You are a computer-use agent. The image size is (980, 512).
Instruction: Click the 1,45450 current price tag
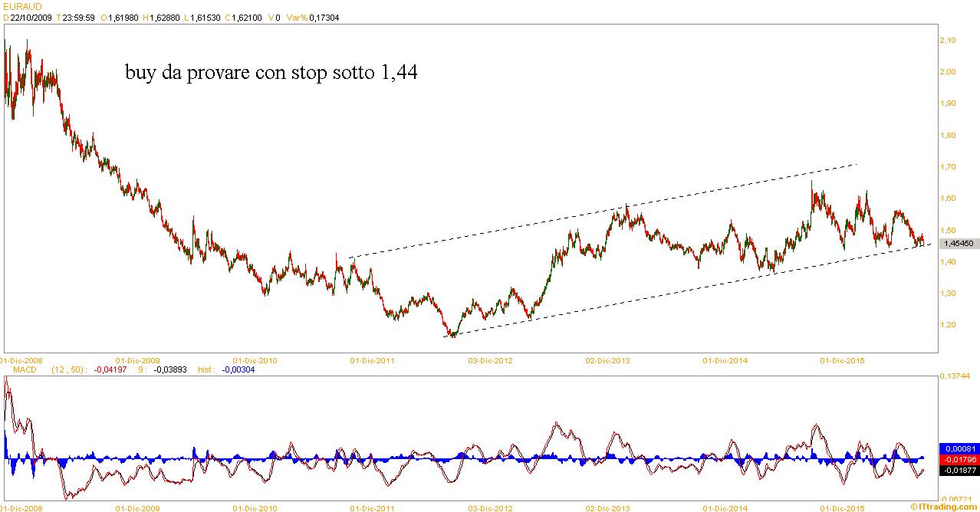tap(958, 243)
